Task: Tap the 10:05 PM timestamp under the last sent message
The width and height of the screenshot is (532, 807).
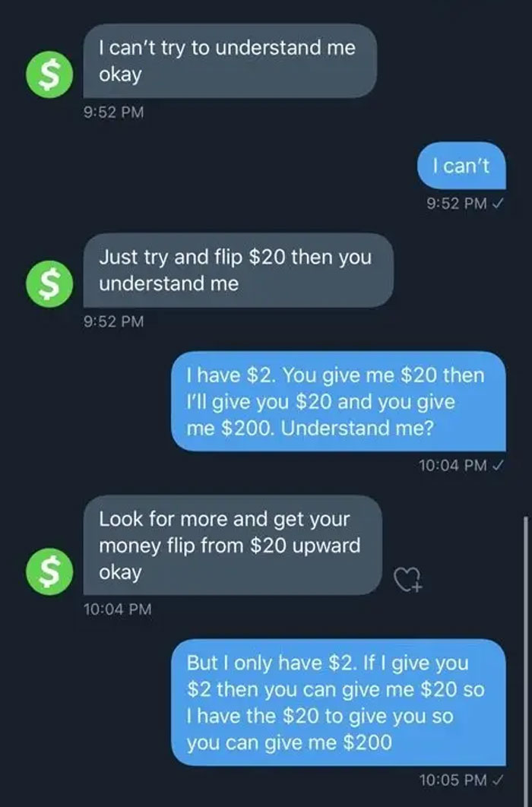Action: point(453,780)
